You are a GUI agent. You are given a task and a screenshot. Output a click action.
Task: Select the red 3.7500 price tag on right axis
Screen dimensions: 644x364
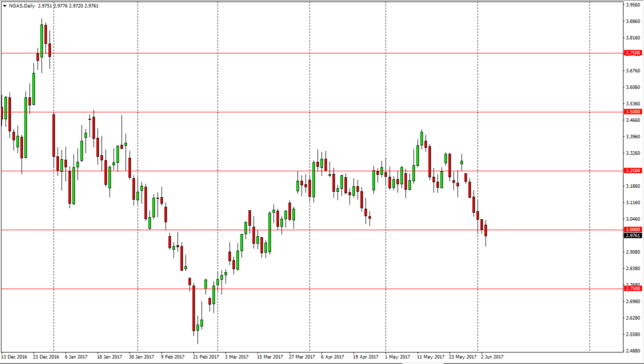pos(633,52)
